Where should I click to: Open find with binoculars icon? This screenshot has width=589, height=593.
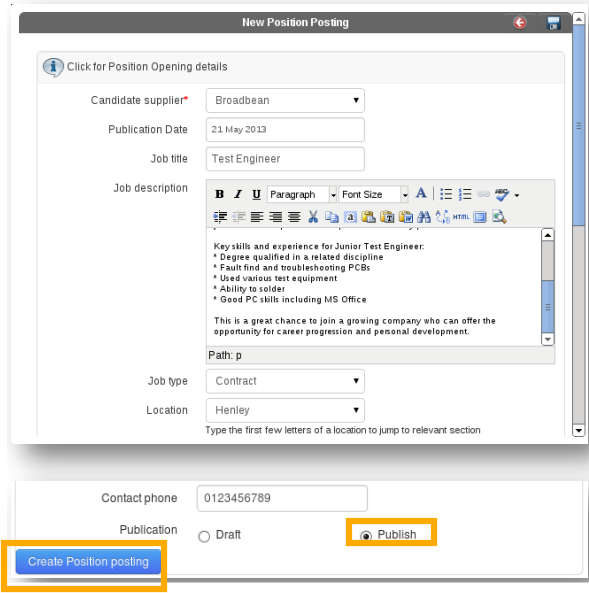pyautogui.click(x=424, y=217)
